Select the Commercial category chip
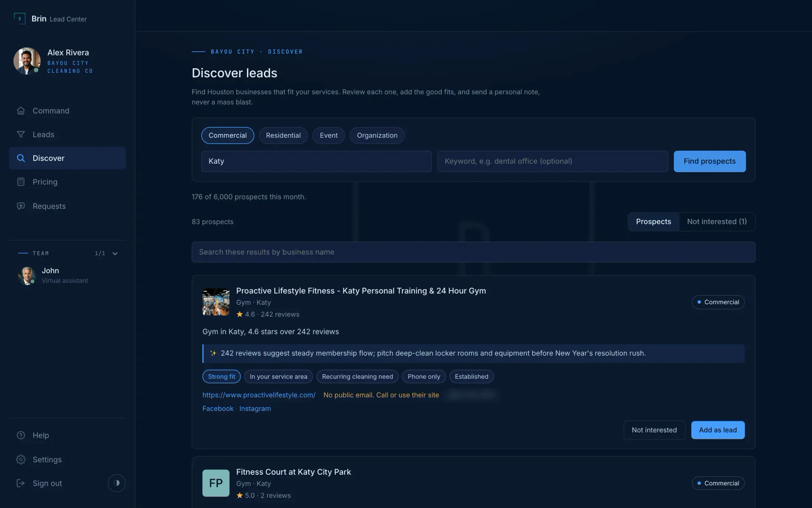The image size is (812, 508). click(x=227, y=136)
